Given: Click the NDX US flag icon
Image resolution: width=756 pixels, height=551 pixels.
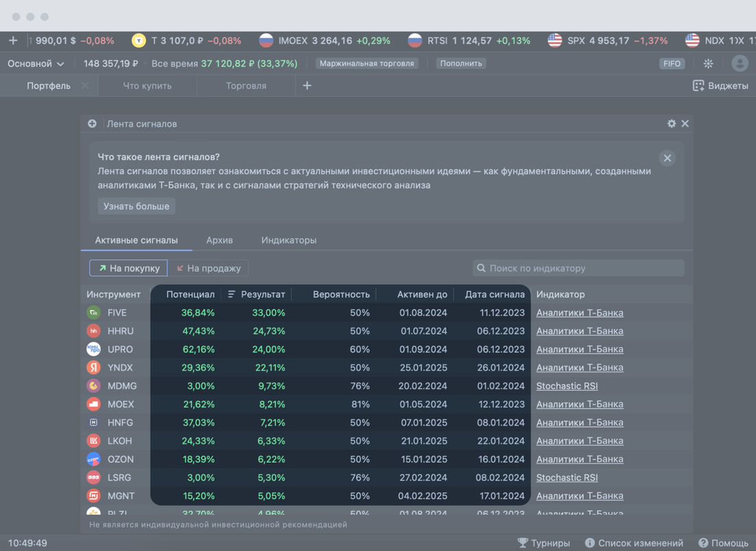Looking at the screenshot, I should point(692,40).
